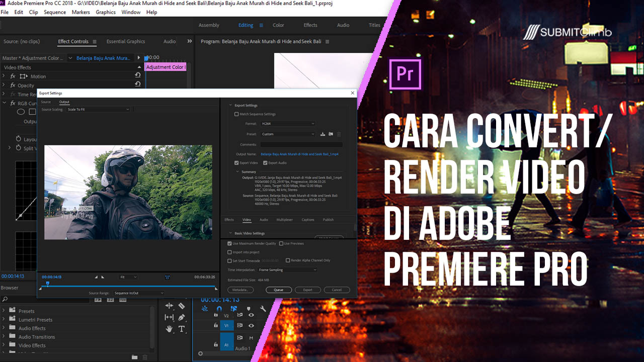Click Accelerated Effects filter badge

(x=98, y=300)
